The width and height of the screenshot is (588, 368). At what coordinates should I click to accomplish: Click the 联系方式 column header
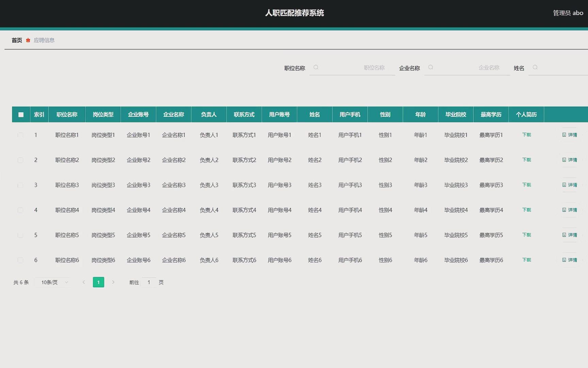[x=244, y=114]
